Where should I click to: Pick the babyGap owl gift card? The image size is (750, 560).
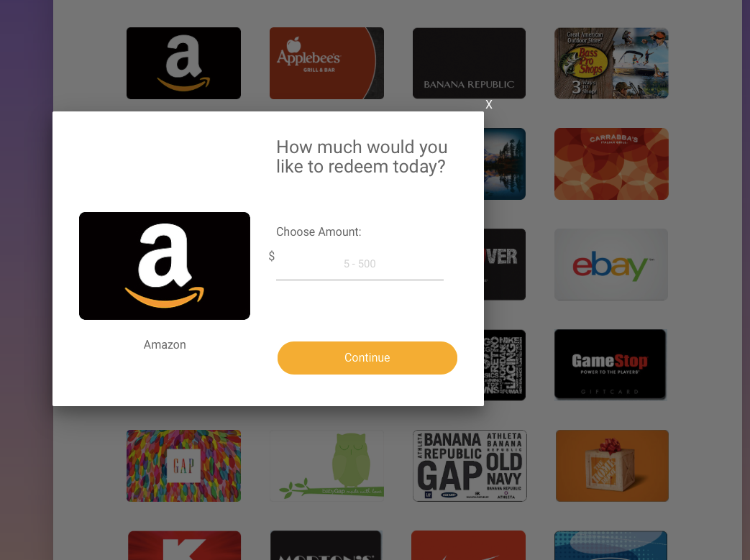click(x=326, y=466)
